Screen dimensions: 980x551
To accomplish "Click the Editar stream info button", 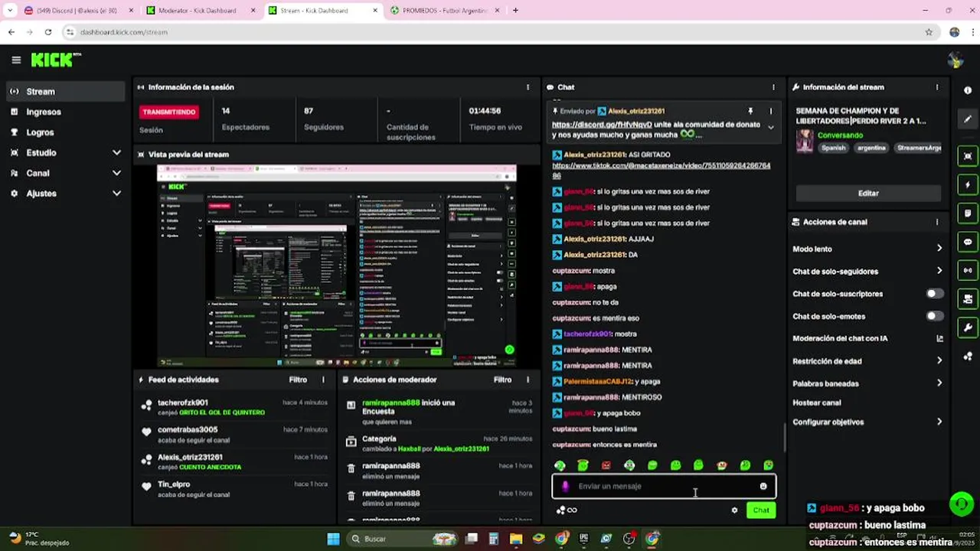I will click(x=868, y=194).
